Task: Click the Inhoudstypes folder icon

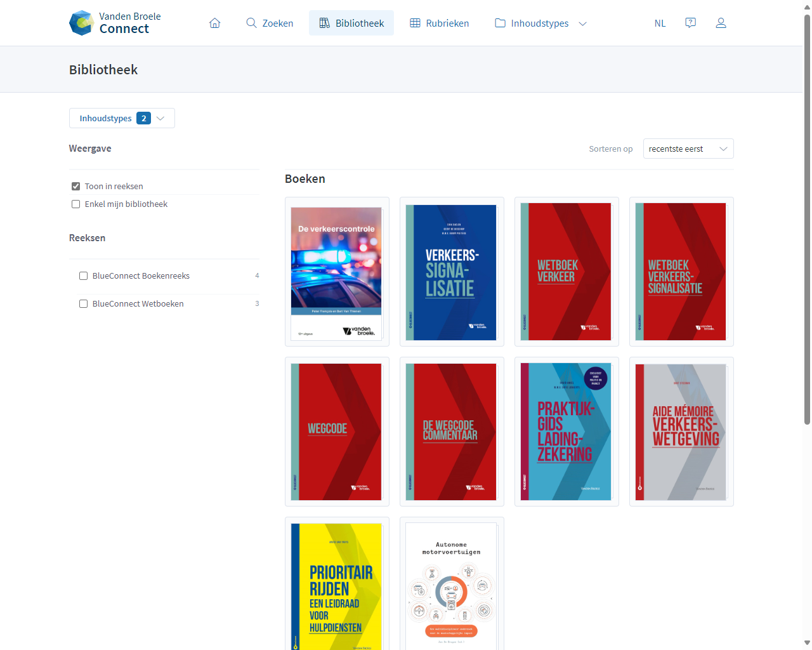Action: coord(500,23)
